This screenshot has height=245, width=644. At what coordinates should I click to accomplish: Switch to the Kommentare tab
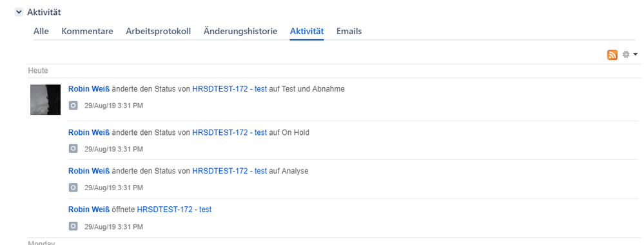pos(88,31)
